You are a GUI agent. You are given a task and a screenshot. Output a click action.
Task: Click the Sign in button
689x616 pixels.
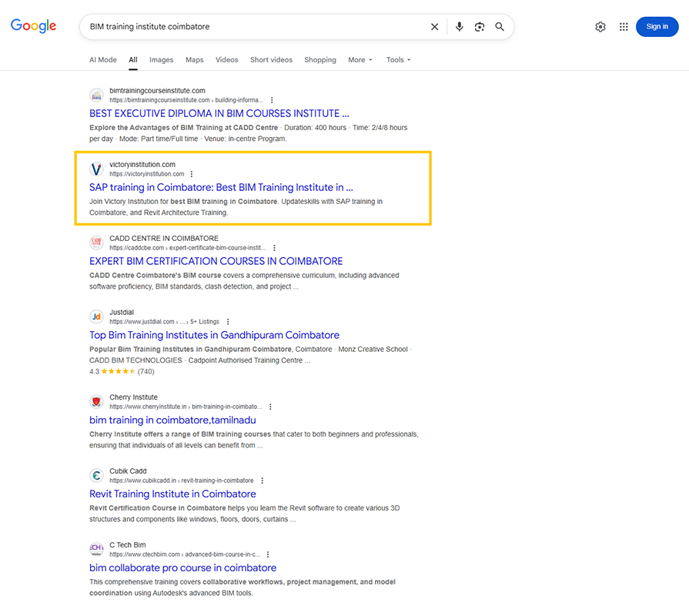pos(657,27)
